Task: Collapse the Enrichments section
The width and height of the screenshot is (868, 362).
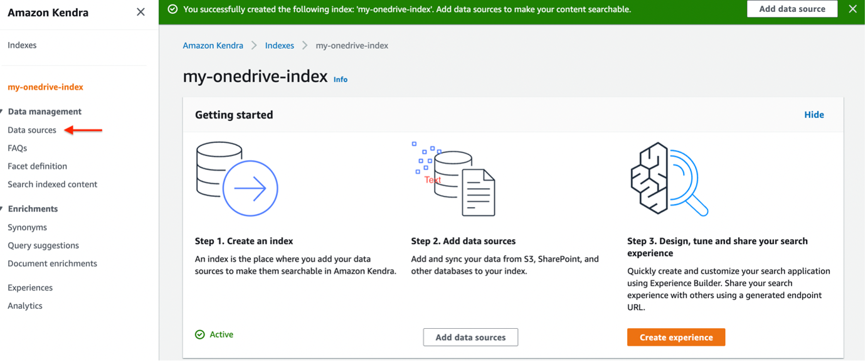Action: pos(2,209)
